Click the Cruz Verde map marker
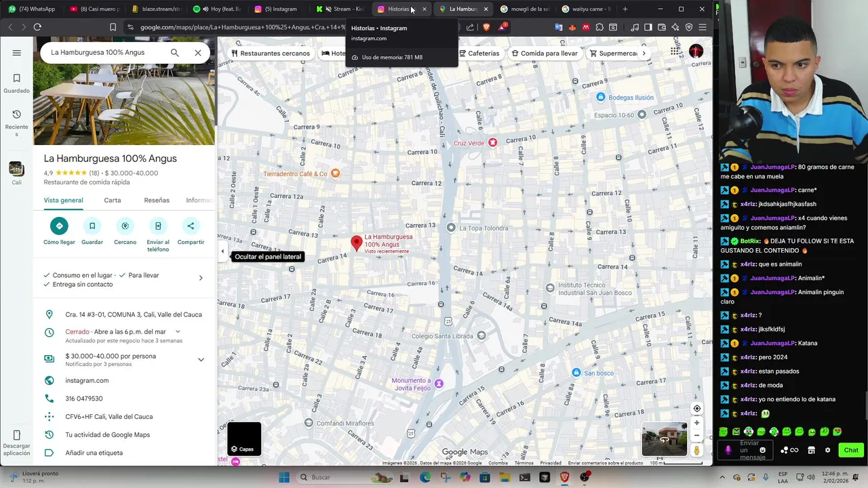 pyautogui.click(x=493, y=143)
